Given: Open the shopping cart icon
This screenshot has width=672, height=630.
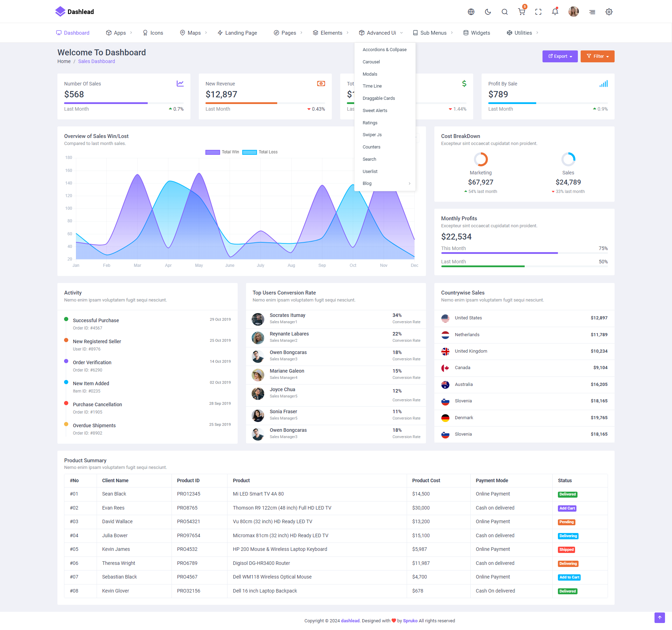Looking at the screenshot, I should pyautogui.click(x=521, y=12).
